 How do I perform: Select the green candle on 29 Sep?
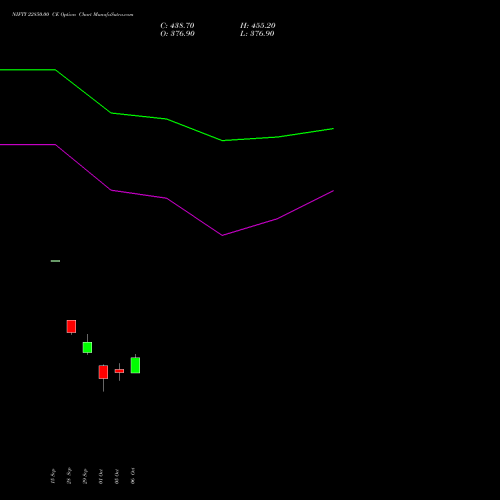[x=87, y=347]
